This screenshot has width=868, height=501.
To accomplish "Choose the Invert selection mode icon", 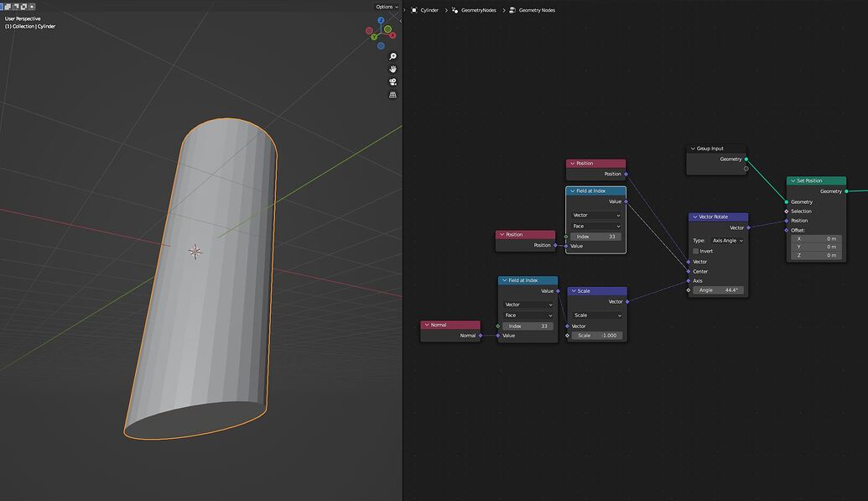I will click(x=23, y=7).
